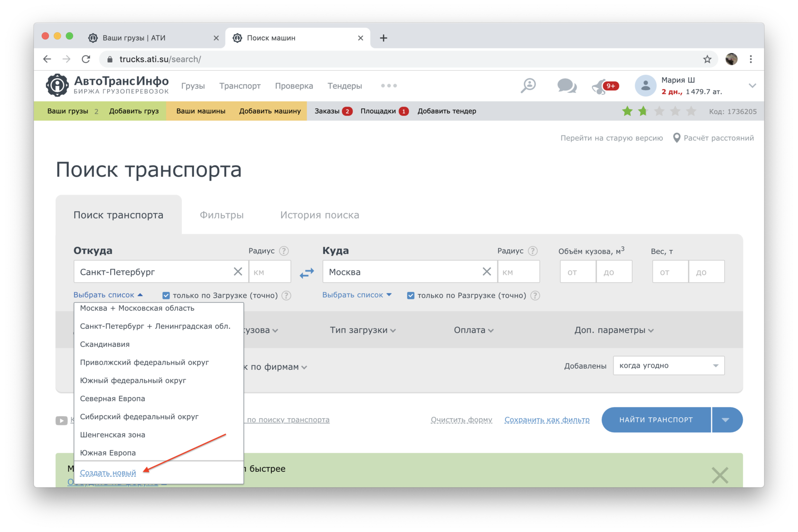The height and width of the screenshot is (532, 798).
Task: Go back in browser
Action: [x=47, y=59]
